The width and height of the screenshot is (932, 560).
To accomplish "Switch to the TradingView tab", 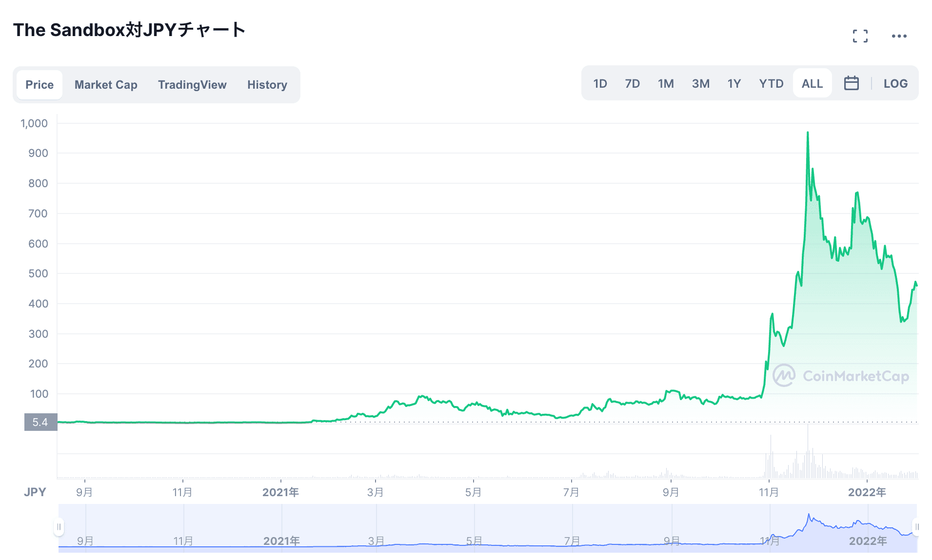I will [x=192, y=85].
